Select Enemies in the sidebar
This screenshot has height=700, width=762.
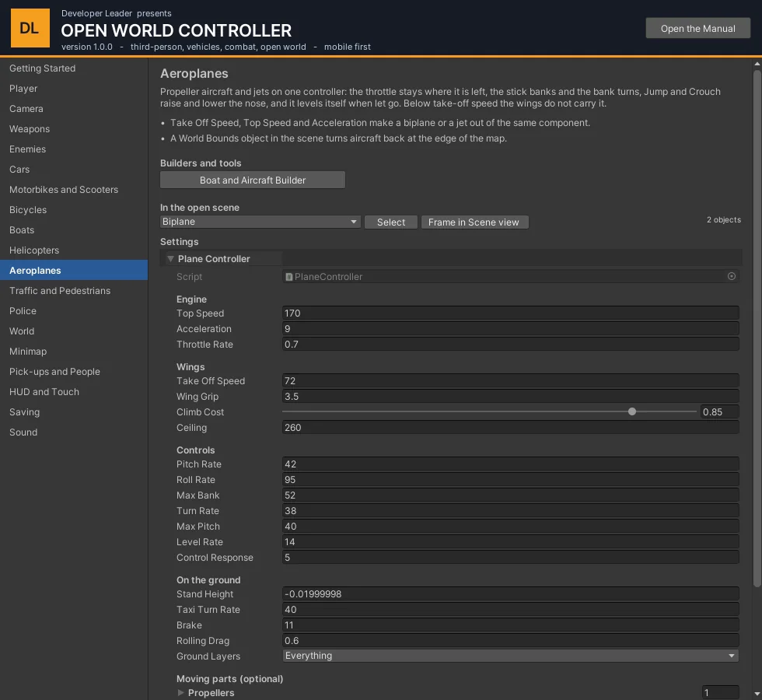[74, 149]
